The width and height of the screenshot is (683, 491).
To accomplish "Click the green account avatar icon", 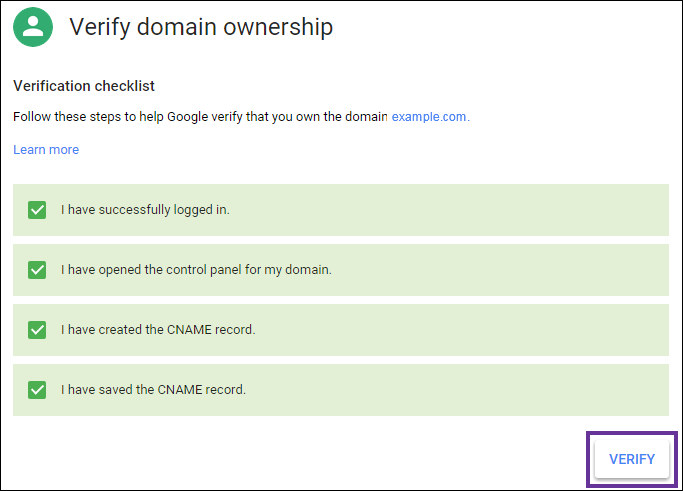I will point(33,28).
